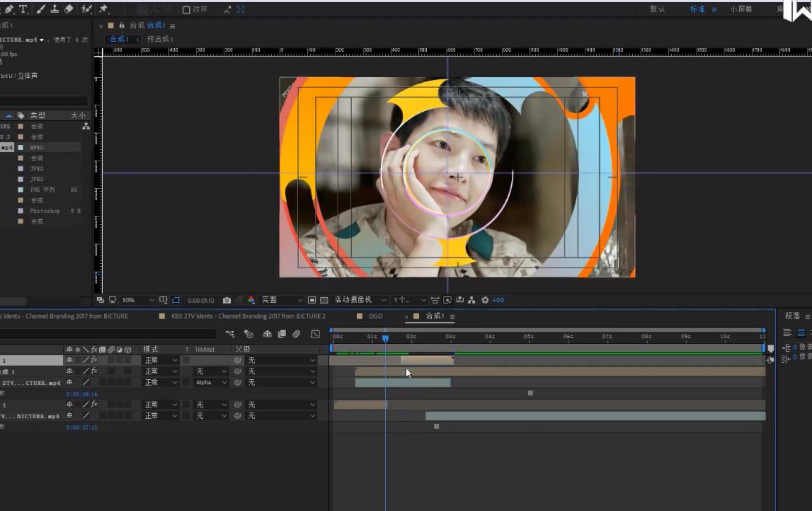Screen dimensions: 812x511
Task: Toggle fx switch on first layer
Action: (94, 360)
